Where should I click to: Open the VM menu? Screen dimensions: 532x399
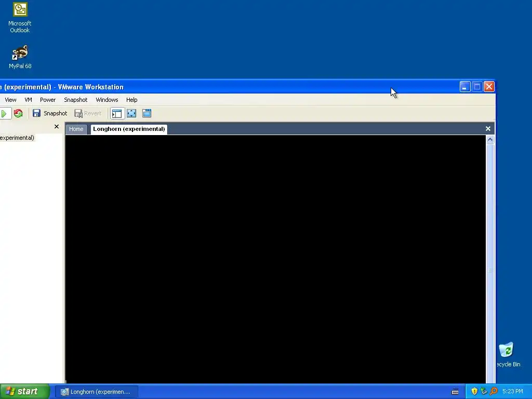28,100
